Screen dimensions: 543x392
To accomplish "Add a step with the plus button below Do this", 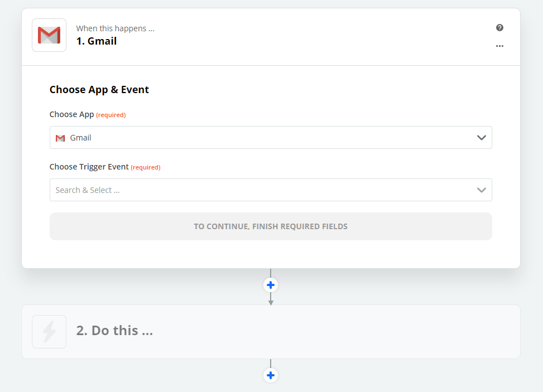I will 271,375.
